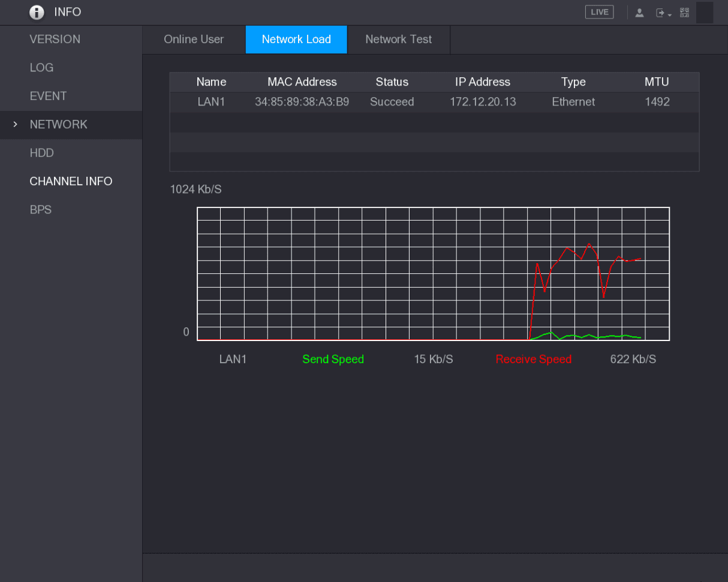
Task: Switch to LIVE view
Action: [x=600, y=12]
